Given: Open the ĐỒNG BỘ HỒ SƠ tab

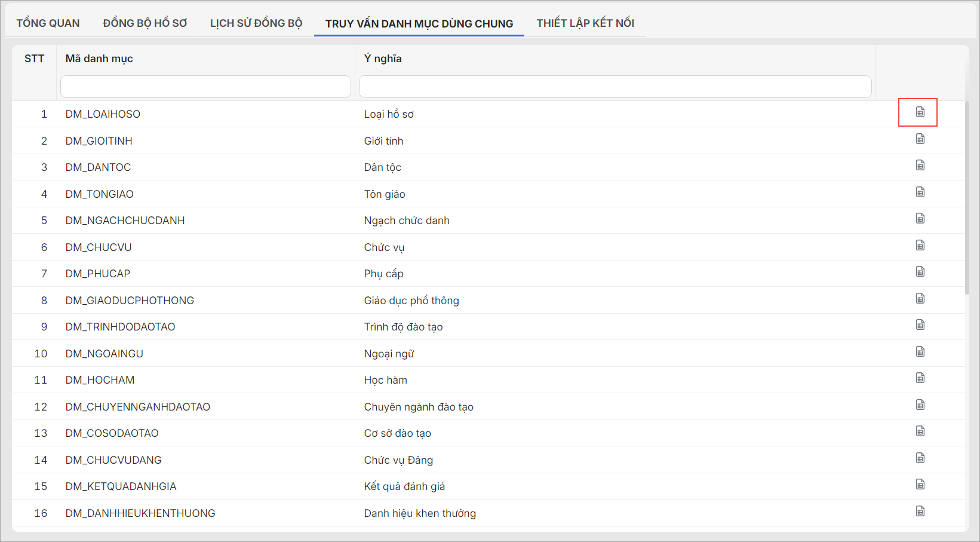Looking at the screenshot, I should (x=145, y=23).
